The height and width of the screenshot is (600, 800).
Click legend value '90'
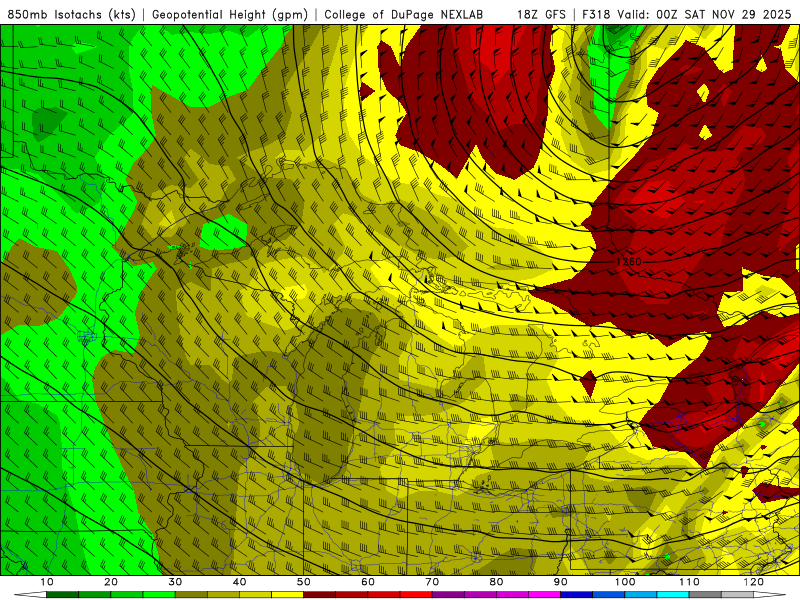[561, 582]
